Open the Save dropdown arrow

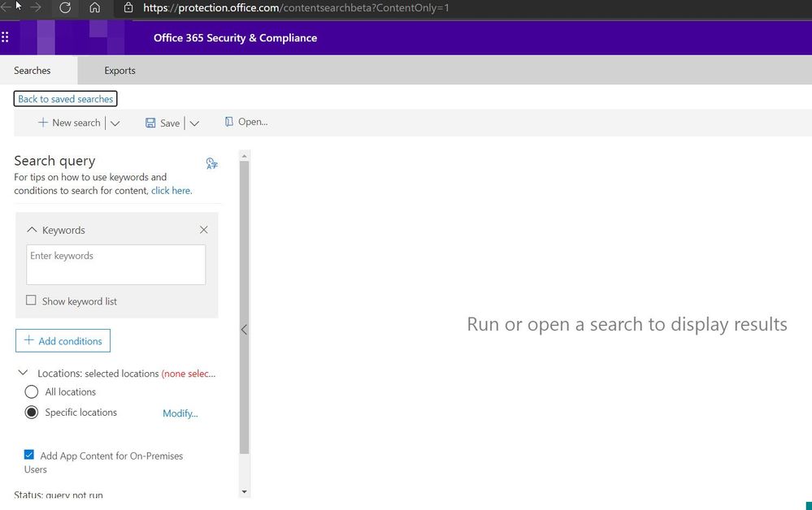194,123
